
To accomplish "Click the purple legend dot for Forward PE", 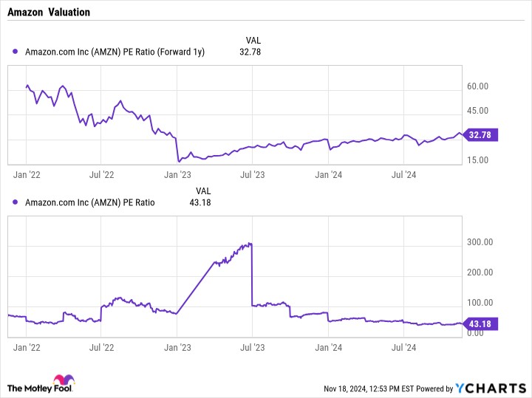I will (x=15, y=52).
